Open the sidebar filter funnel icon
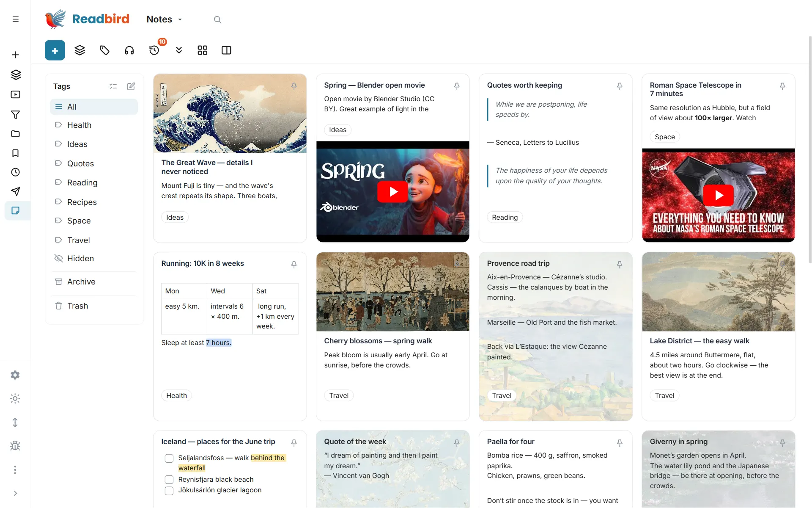812x508 pixels. [16, 114]
